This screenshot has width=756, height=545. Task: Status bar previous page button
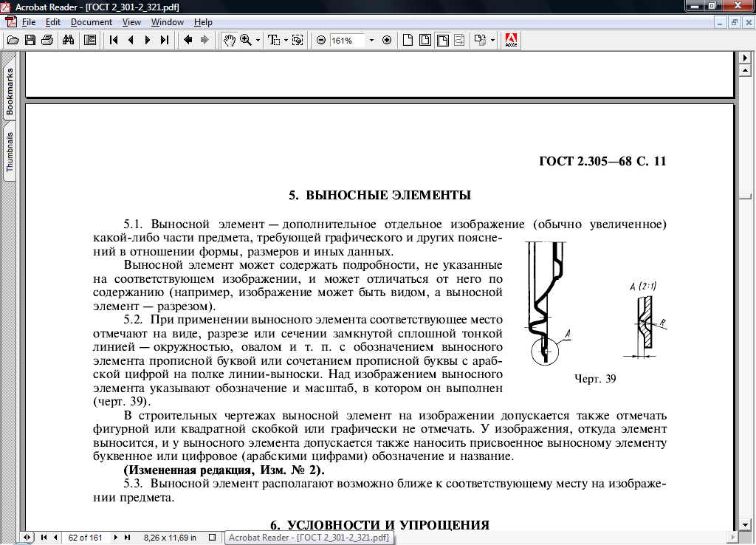point(55,538)
